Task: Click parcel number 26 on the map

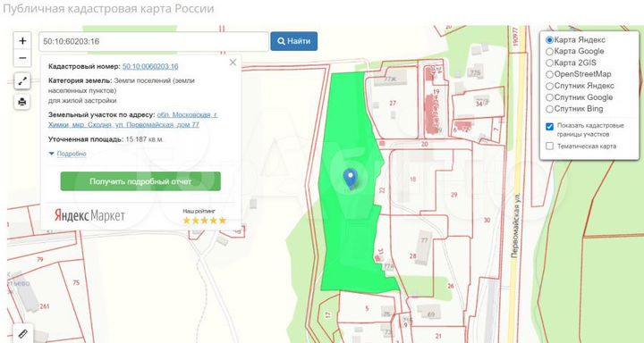Action: [451, 287]
